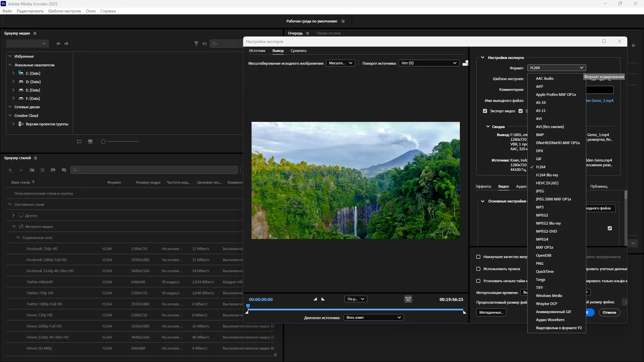The width and height of the screenshot is (644, 362).
Task: Expand C: (Data) drive in tree
Action: 13,73
